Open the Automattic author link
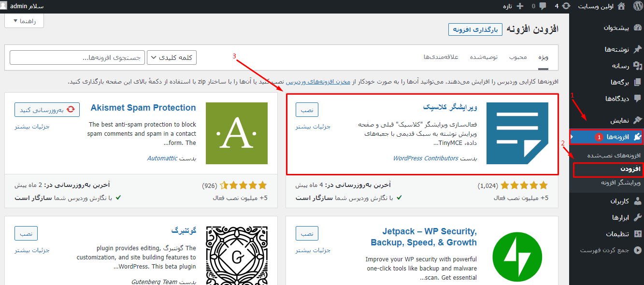The height and width of the screenshot is (285, 644). pos(162,158)
